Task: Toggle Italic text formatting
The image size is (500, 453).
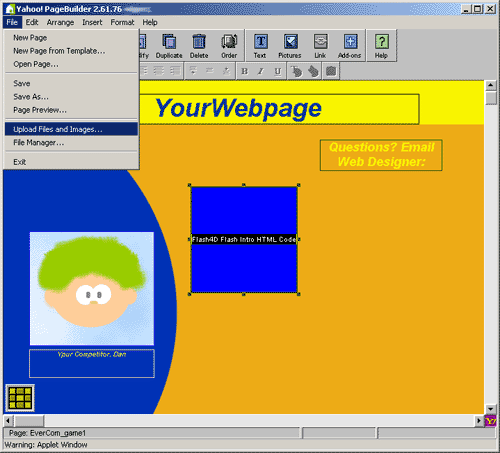Action: tap(261, 71)
